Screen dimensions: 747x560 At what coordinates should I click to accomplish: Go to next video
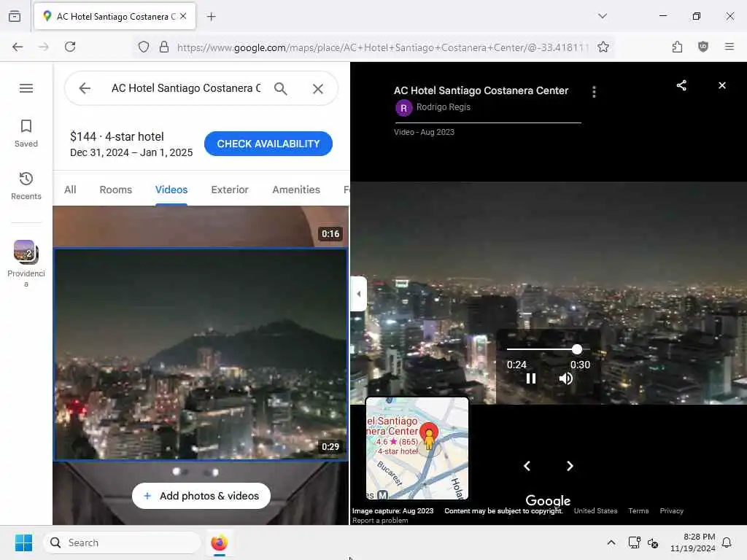570,466
